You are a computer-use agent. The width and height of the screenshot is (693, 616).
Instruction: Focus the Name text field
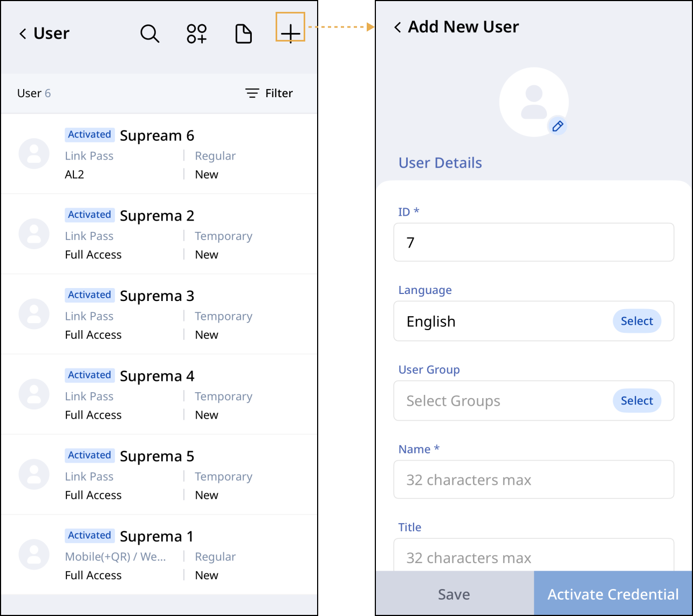(533, 480)
